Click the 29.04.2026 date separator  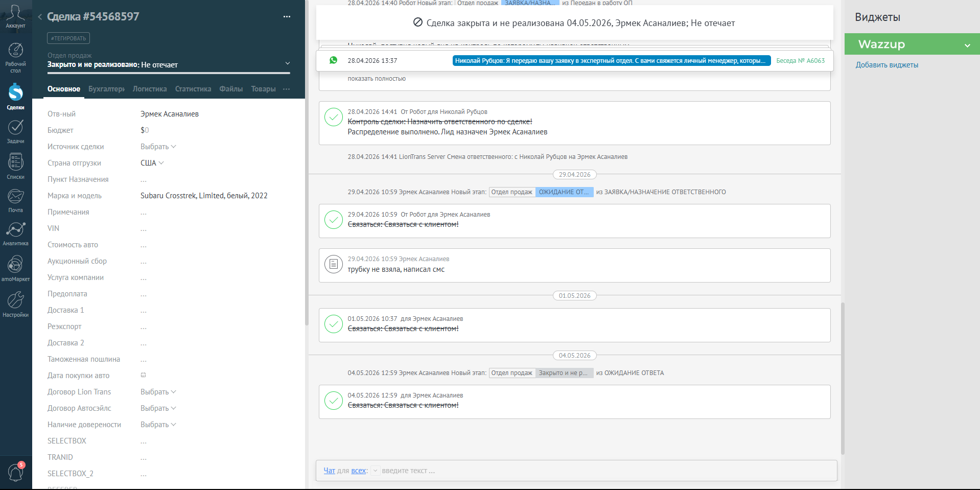(574, 175)
